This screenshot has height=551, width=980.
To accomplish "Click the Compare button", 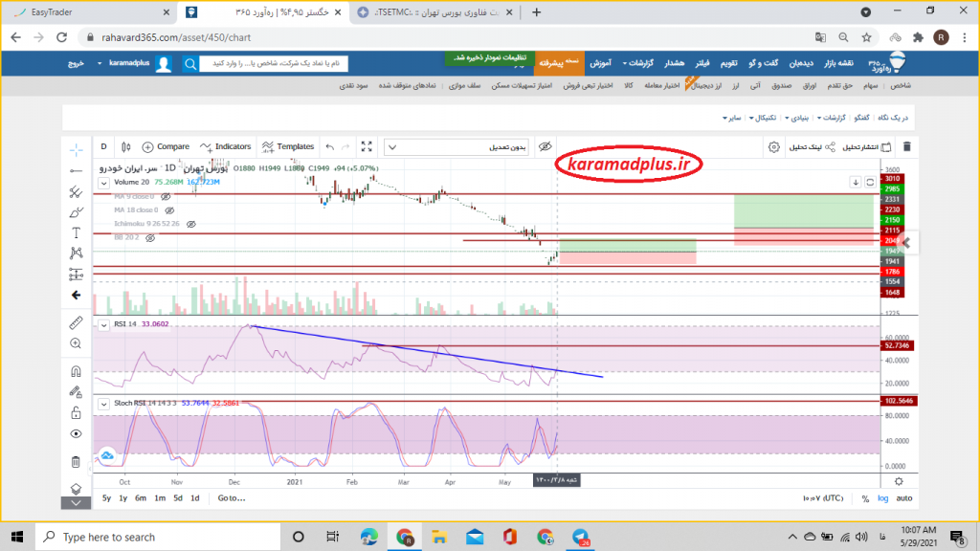I will (166, 146).
